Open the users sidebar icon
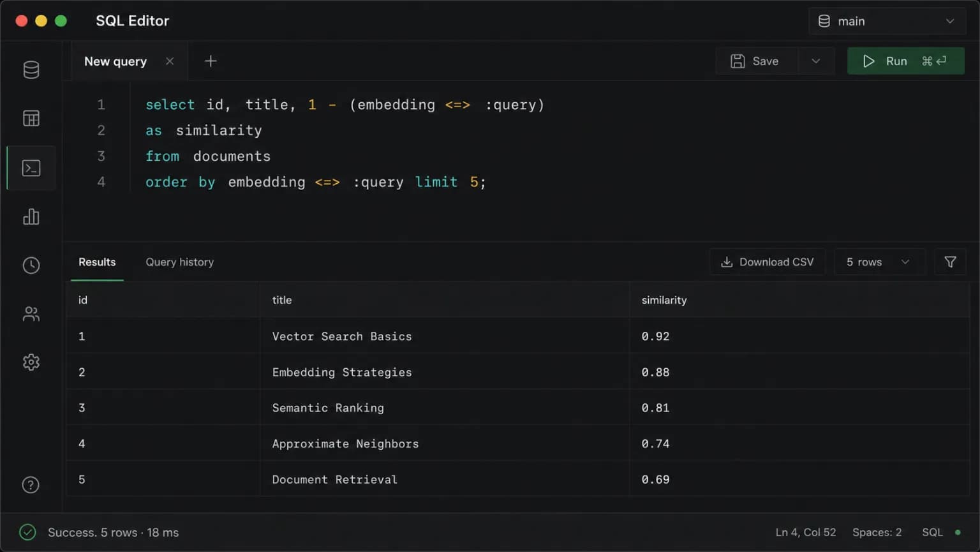The image size is (980, 552). pos(31,314)
